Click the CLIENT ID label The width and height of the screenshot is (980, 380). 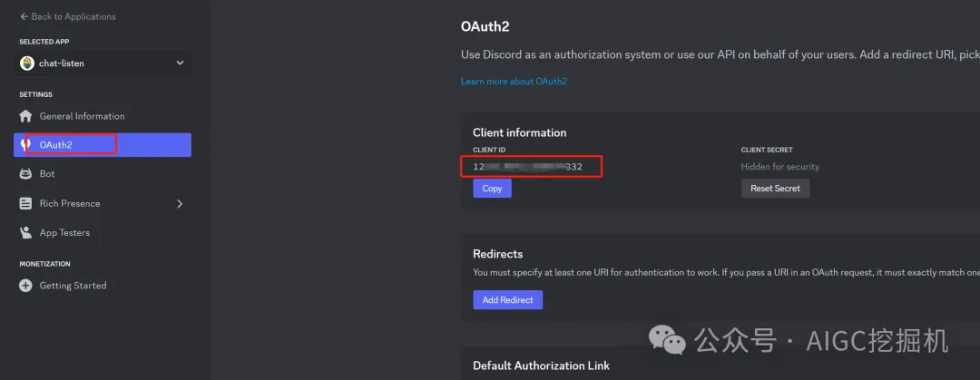[x=489, y=150]
